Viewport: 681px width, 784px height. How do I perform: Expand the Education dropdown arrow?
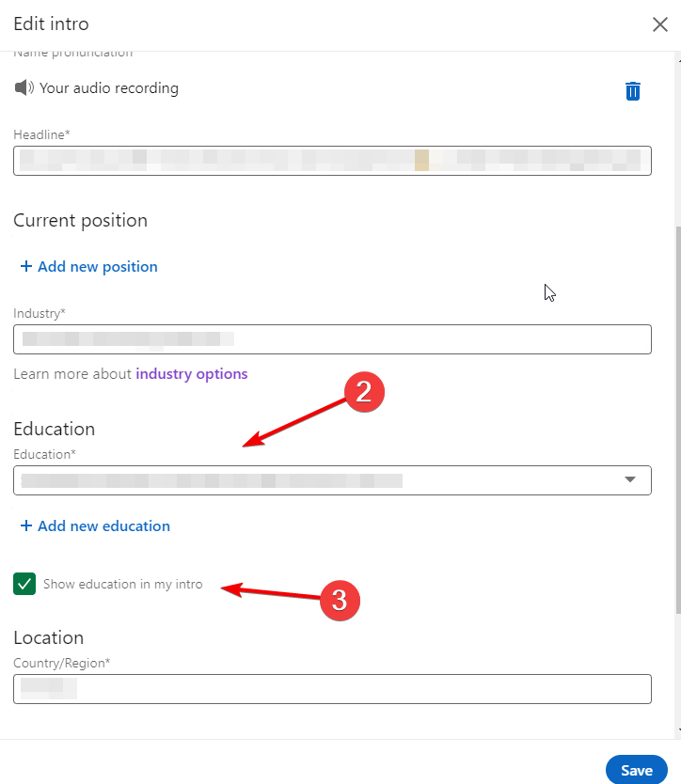pos(630,480)
